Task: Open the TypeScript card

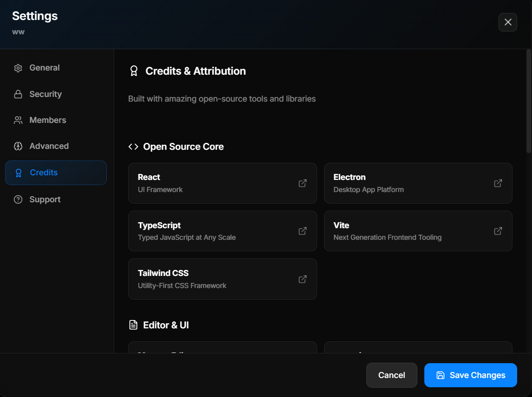Action: point(222,231)
